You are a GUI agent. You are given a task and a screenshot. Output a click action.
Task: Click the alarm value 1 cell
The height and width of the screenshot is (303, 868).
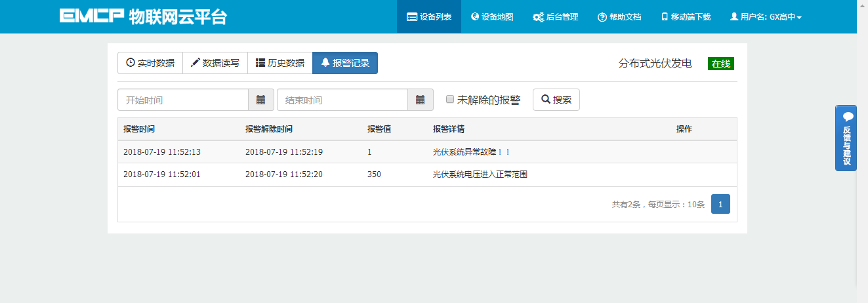pyautogui.click(x=369, y=152)
